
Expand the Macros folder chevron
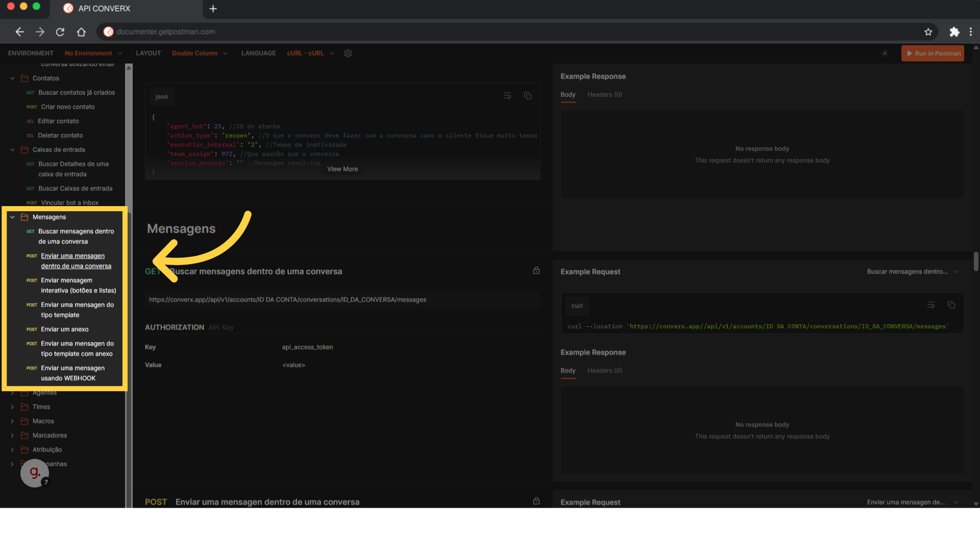[12, 421]
